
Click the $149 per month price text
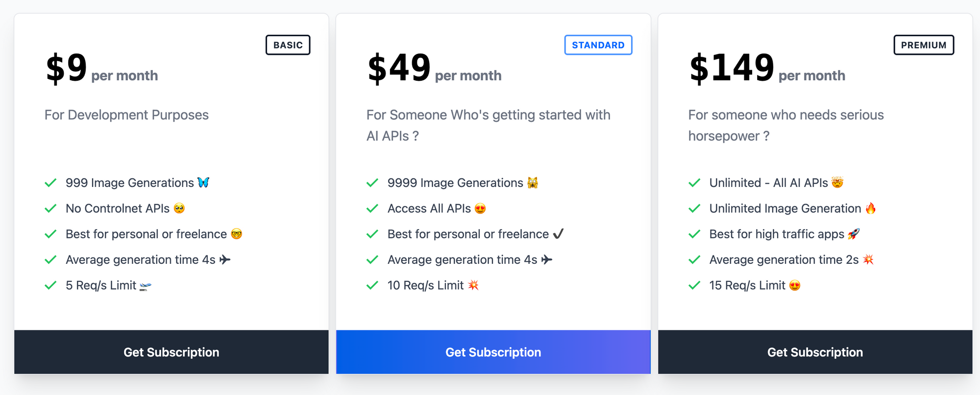(x=767, y=69)
